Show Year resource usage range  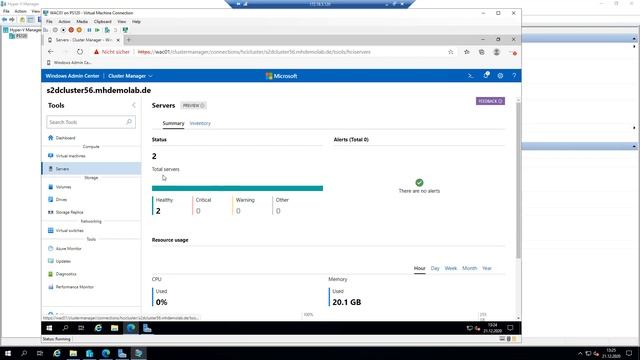tap(487, 268)
